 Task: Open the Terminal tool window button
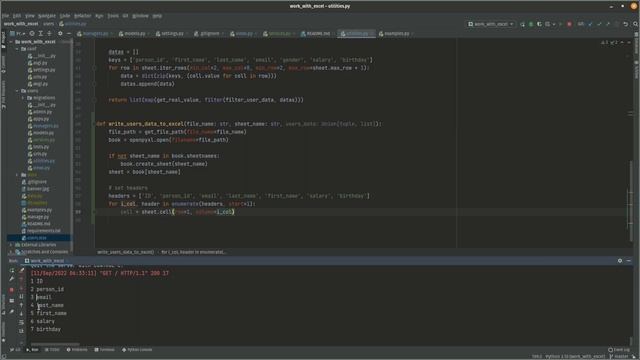click(x=105, y=350)
